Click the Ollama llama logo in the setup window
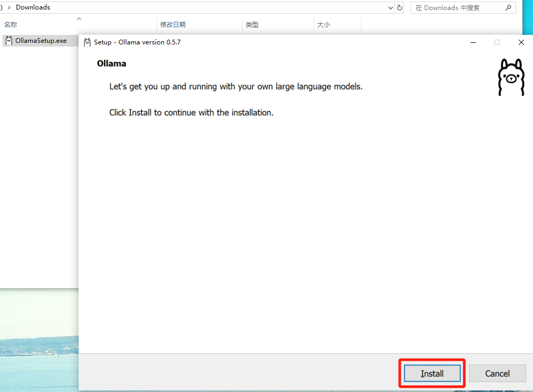The image size is (533, 392). [x=511, y=77]
